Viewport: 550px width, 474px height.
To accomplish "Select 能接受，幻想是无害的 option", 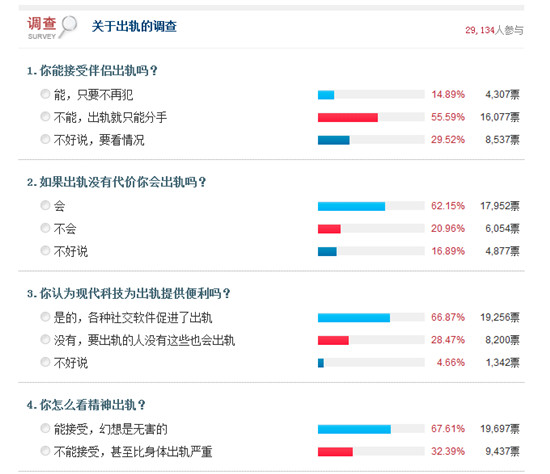I will (45, 428).
